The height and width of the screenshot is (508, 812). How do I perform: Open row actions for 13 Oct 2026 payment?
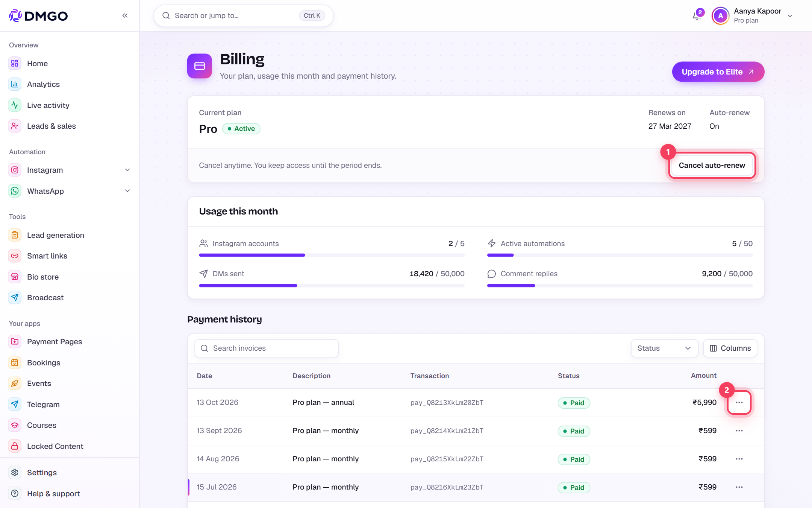pyautogui.click(x=739, y=403)
